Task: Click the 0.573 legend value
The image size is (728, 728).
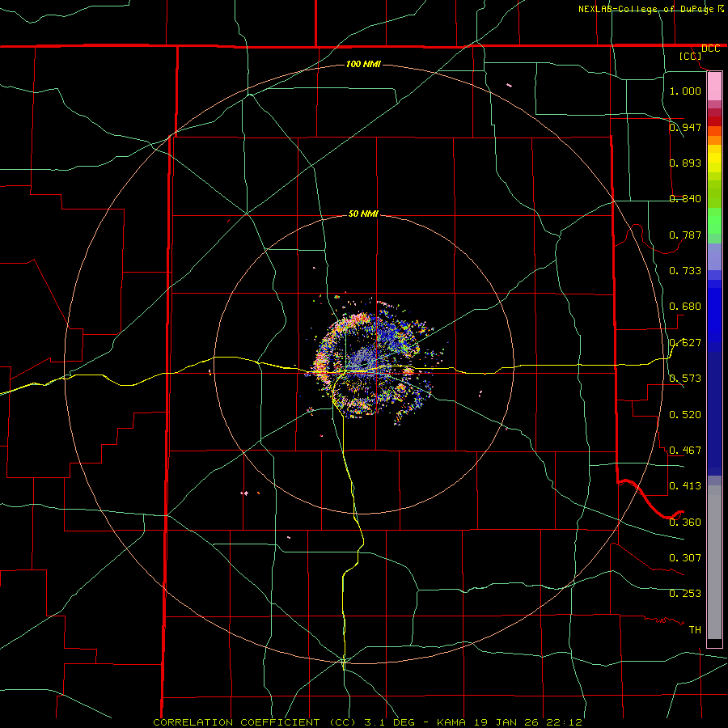Action: click(685, 378)
